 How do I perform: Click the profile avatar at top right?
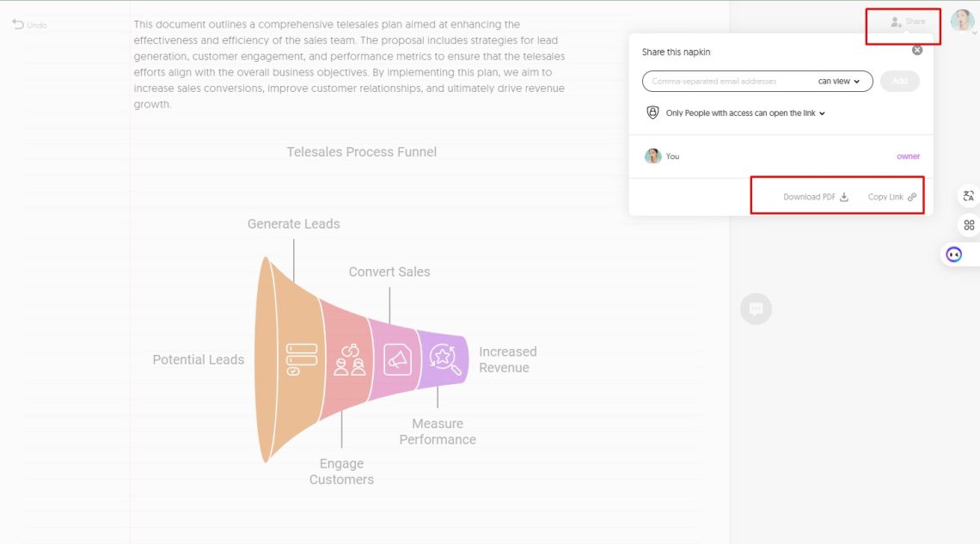tap(962, 21)
